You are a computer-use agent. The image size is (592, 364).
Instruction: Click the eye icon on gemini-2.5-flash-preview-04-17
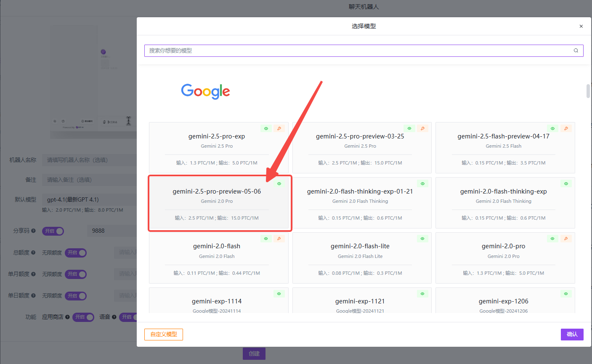pyautogui.click(x=553, y=128)
